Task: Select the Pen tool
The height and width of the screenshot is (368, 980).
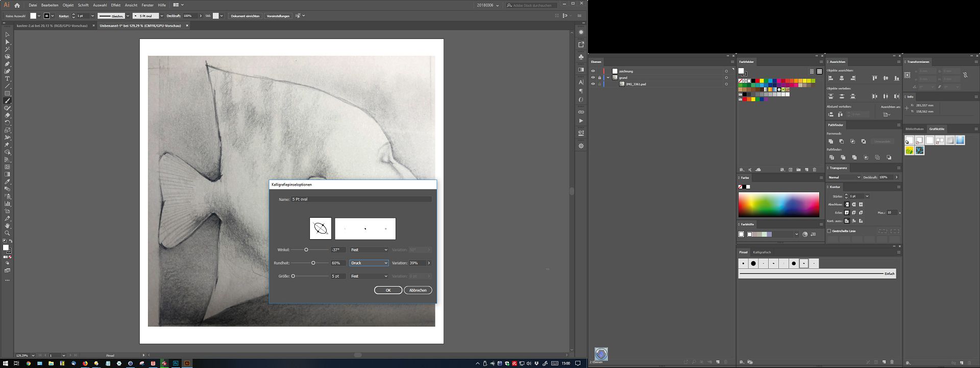Action: click(7, 64)
